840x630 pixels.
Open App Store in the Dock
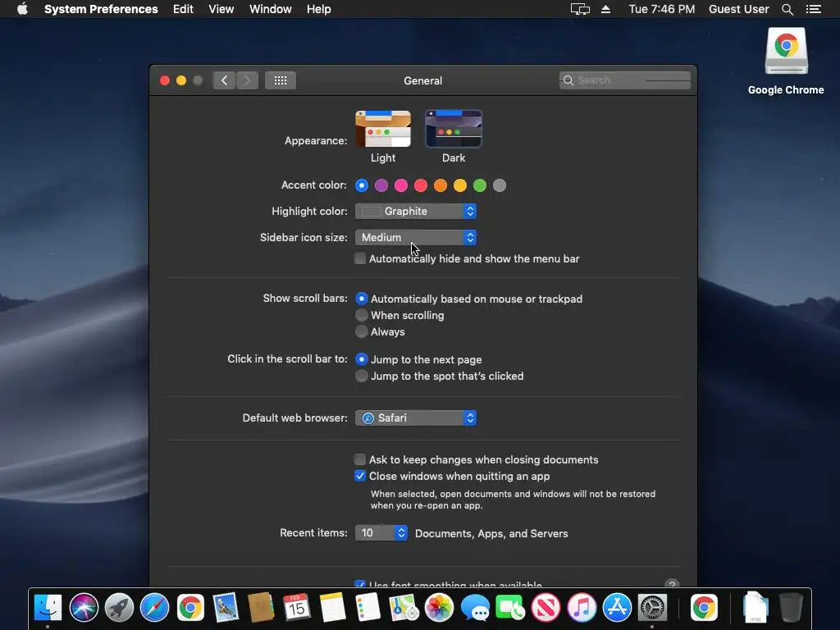[617, 608]
